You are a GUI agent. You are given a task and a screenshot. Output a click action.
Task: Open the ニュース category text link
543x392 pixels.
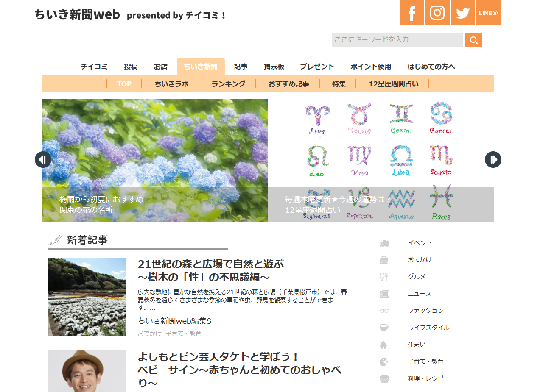point(420,294)
